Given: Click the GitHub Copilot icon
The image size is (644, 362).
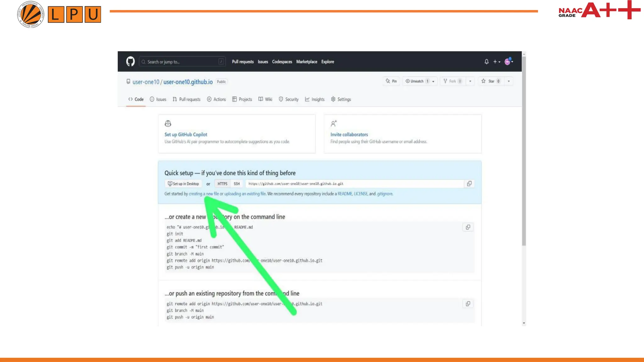Looking at the screenshot, I should pos(168,123).
